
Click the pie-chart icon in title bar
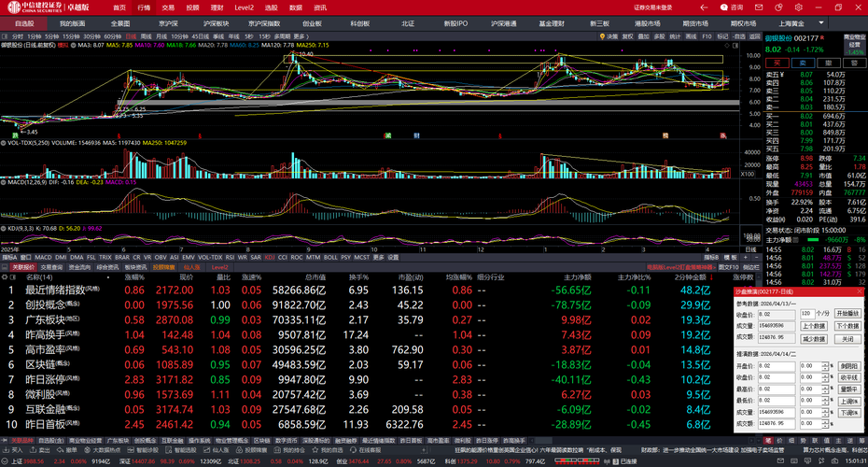(x=779, y=7)
